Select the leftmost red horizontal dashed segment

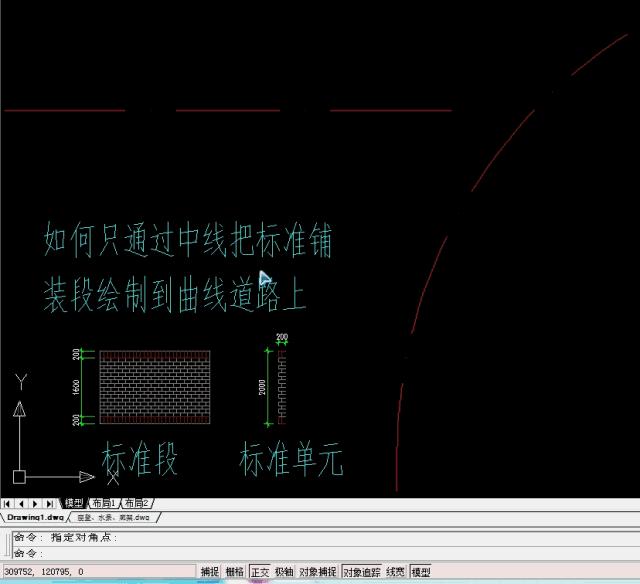(64, 110)
